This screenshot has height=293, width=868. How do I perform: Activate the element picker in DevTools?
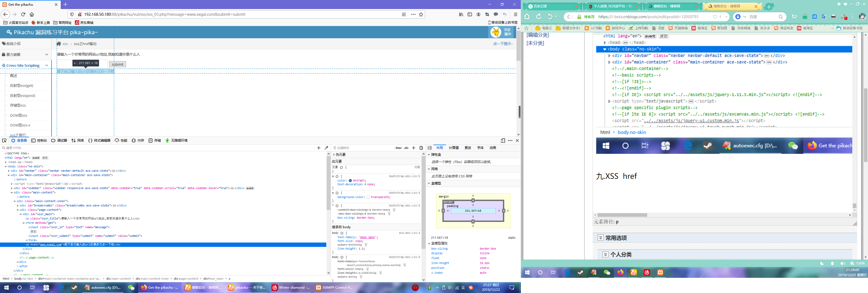[4, 141]
